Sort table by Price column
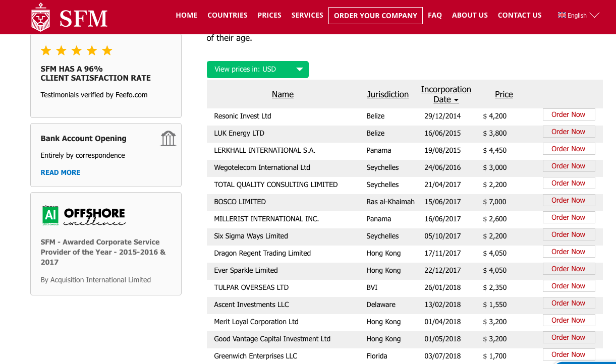Screen dimensions: 616x364 tap(504, 94)
